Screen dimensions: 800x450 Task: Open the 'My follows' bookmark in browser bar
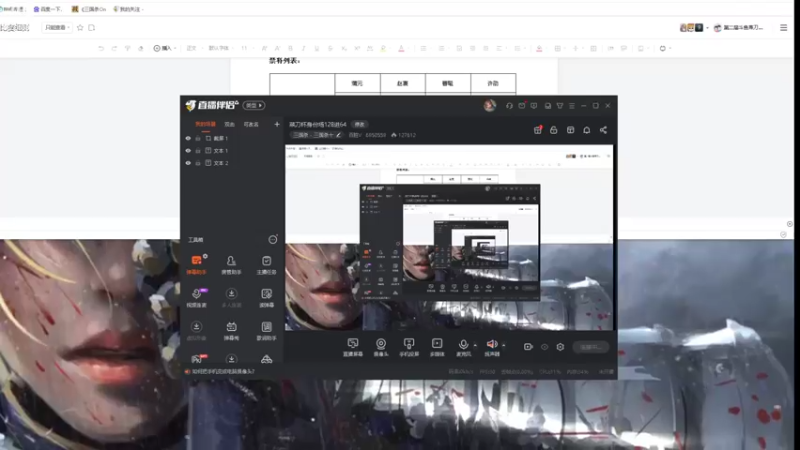point(127,9)
